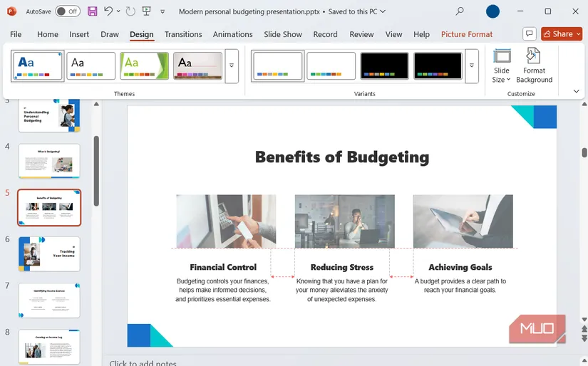Viewport: 588px width, 366px height.
Task: Click the Undo arrow icon
Action: (108, 11)
